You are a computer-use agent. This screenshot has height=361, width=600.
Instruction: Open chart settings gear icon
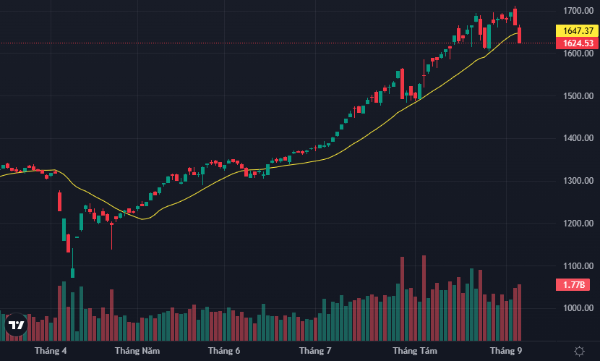pyautogui.click(x=579, y=351)
